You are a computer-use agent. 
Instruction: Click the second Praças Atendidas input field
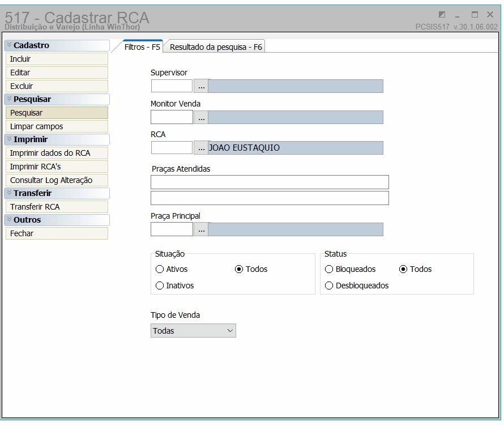tap(270, 198)
